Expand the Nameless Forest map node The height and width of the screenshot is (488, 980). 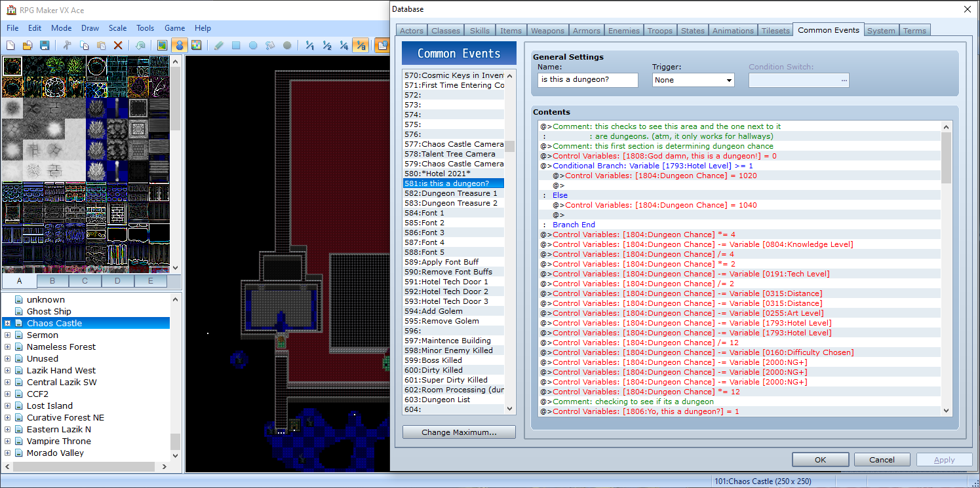click(x=7, y=347)
